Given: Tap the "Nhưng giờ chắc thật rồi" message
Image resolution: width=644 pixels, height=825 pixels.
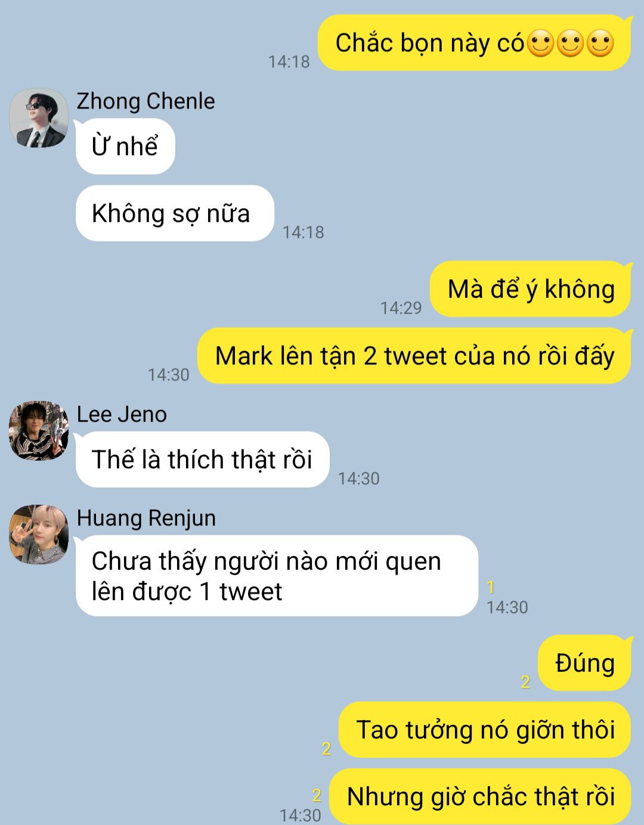Looking at the screenshot, I should [480, 796].
